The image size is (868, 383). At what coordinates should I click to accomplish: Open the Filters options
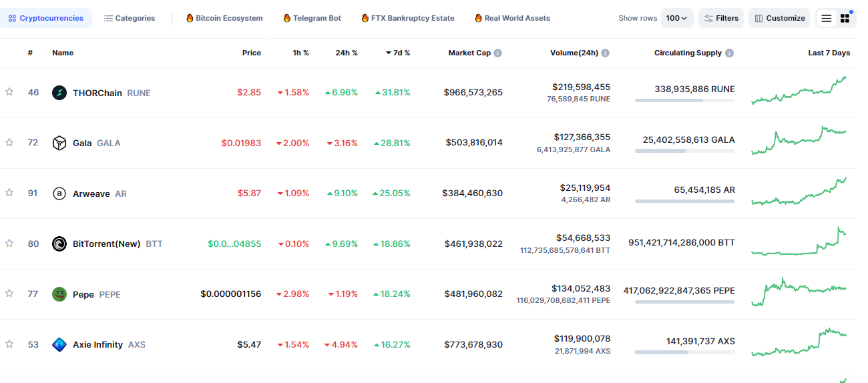tap(721, 18)
